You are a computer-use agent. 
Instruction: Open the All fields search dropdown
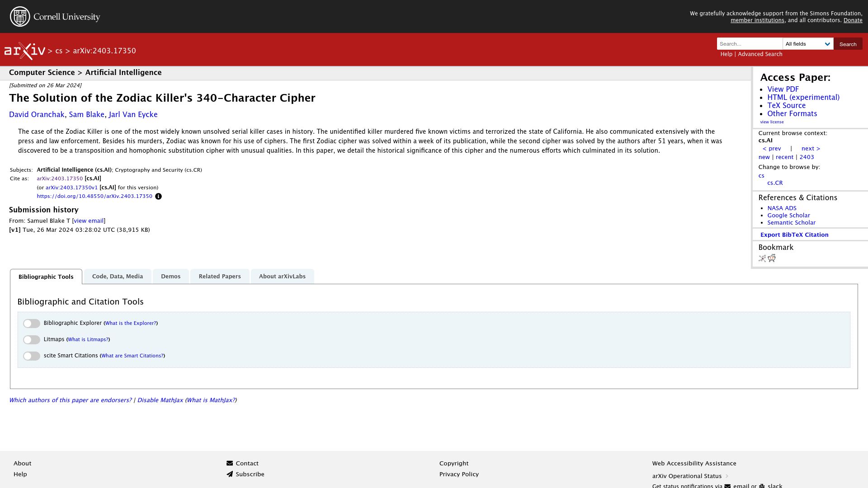point(808,44)
